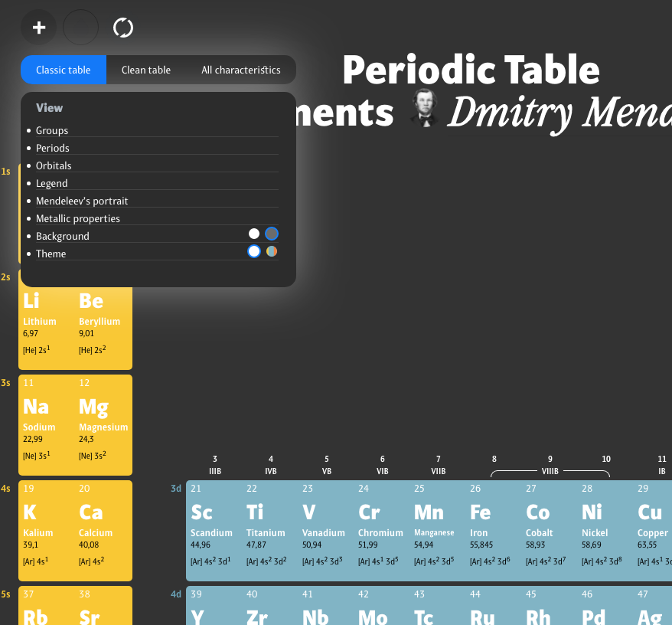Click the empty round button beside plus

tap(80, 28)
